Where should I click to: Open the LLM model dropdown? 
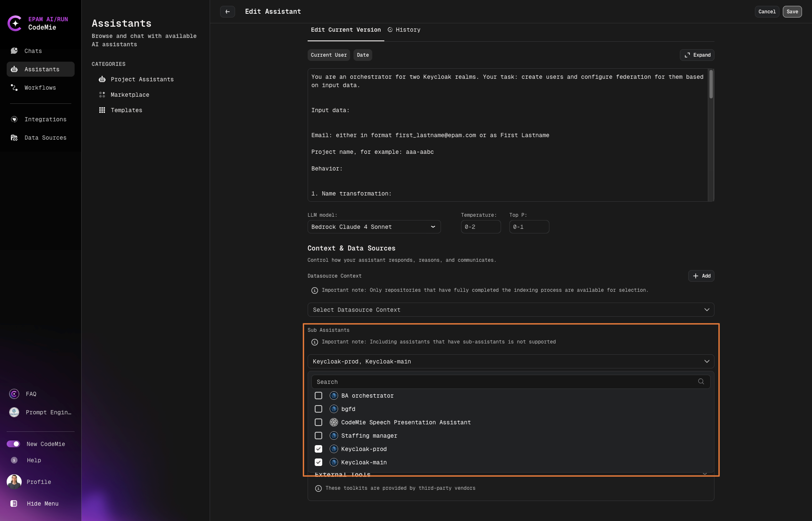[x=374, y=227]
